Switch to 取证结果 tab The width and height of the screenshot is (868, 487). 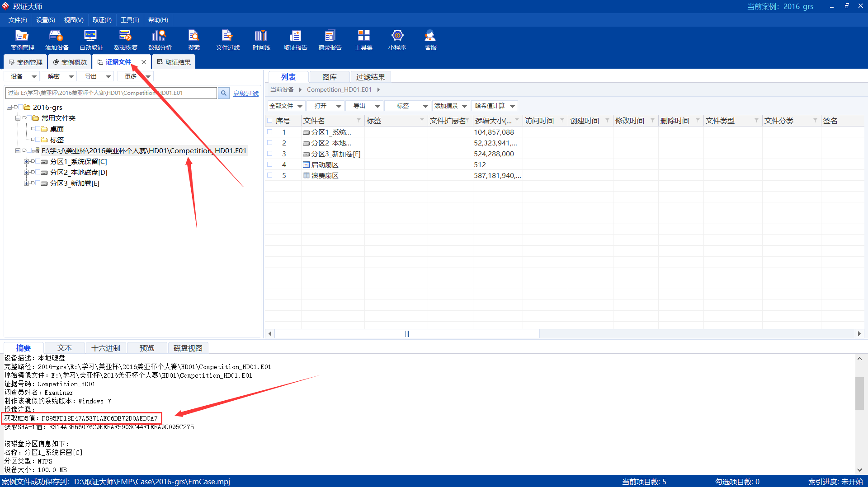click(174, 62)
